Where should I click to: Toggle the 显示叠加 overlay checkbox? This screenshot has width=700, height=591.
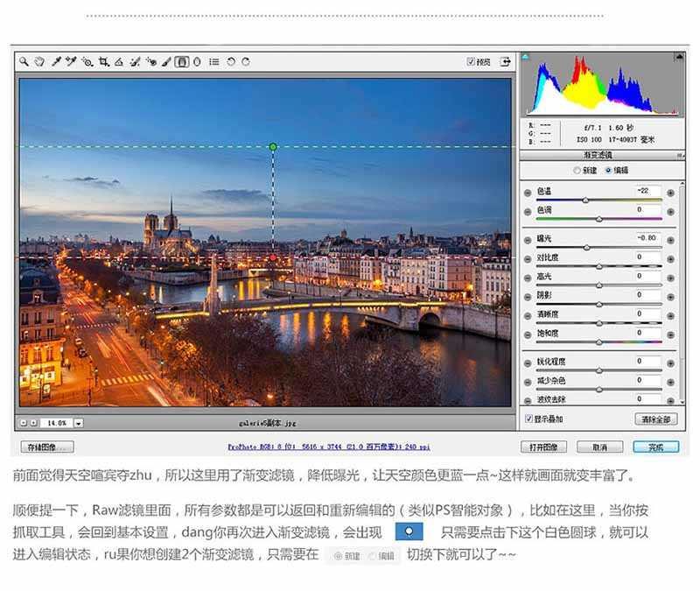pos(528,419)
